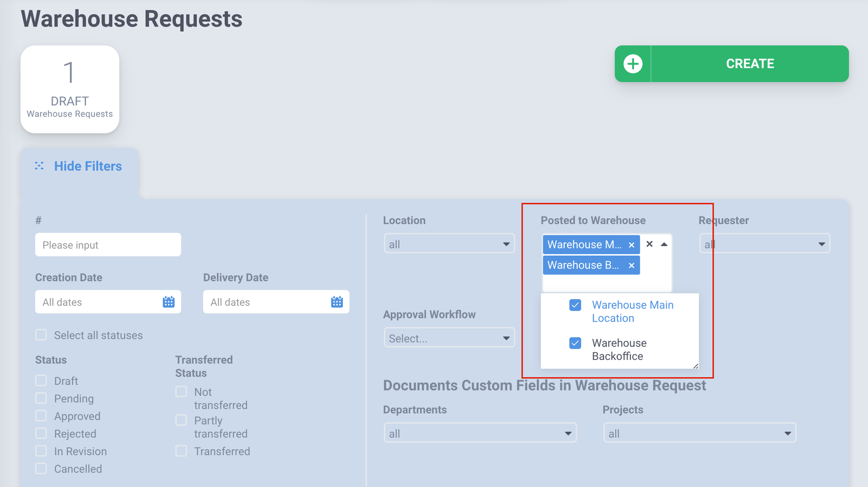This screenshot has height=487, width=868.
Task: Open the Departments dropdown
Action: (x=480, y=433)
